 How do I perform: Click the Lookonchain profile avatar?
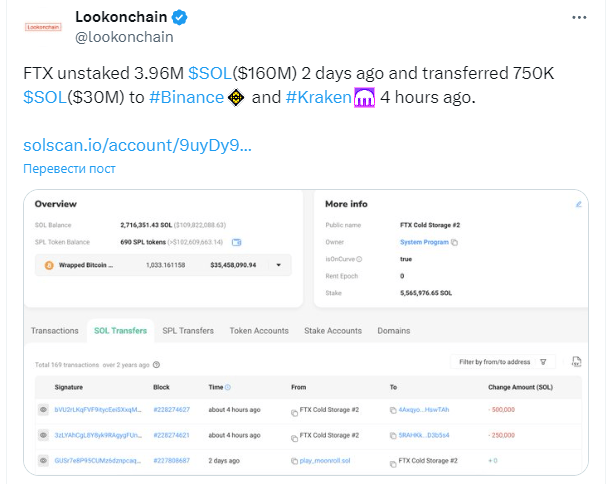click(43, 27)
